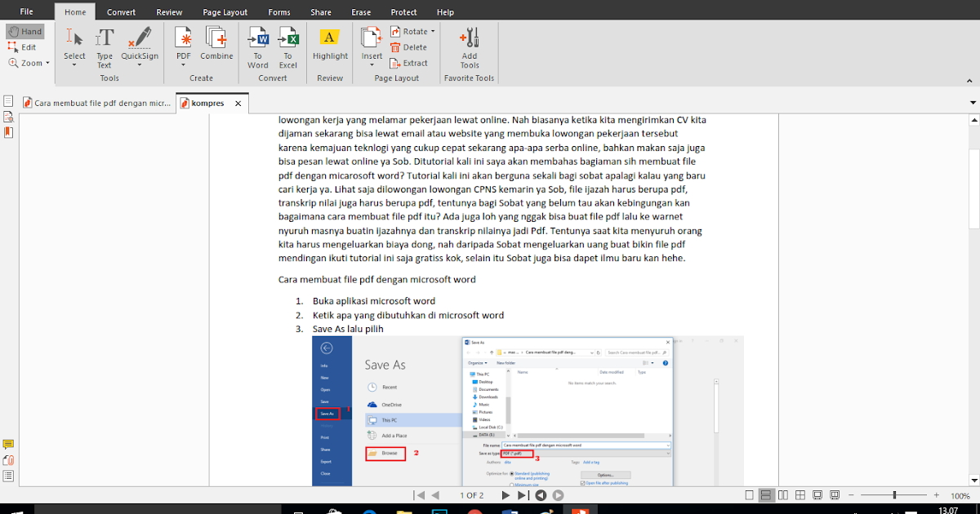Choose the Select tool icon
980x514 pixels.
[x=74, y=38]
